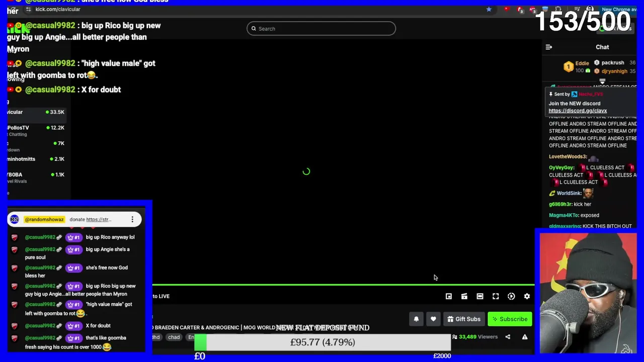Click the g6ll69h3r chat username
The image size is (644, 362).
point(559,204)
